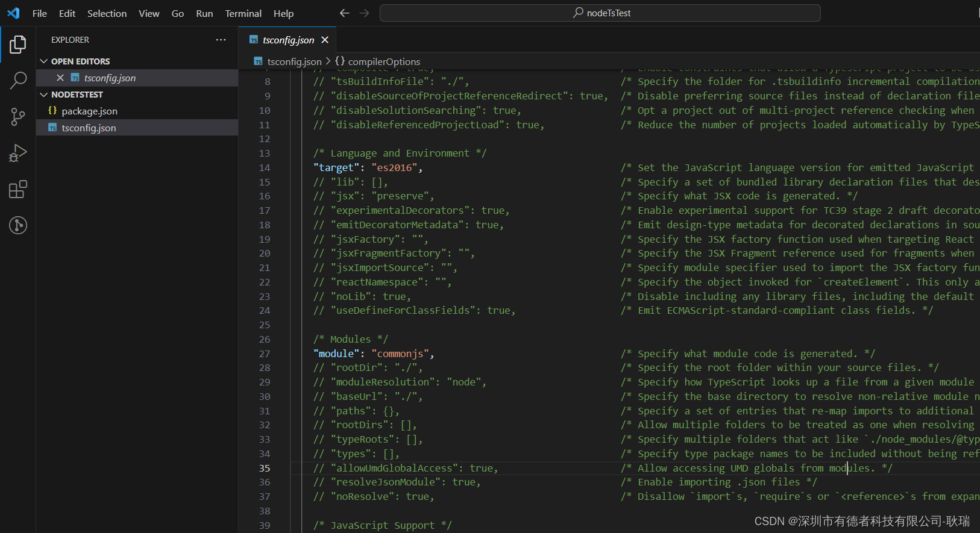Viewport: 980px width, 533px height.
Task: Open the Explorer view in the activity bar
Action: 18,44
